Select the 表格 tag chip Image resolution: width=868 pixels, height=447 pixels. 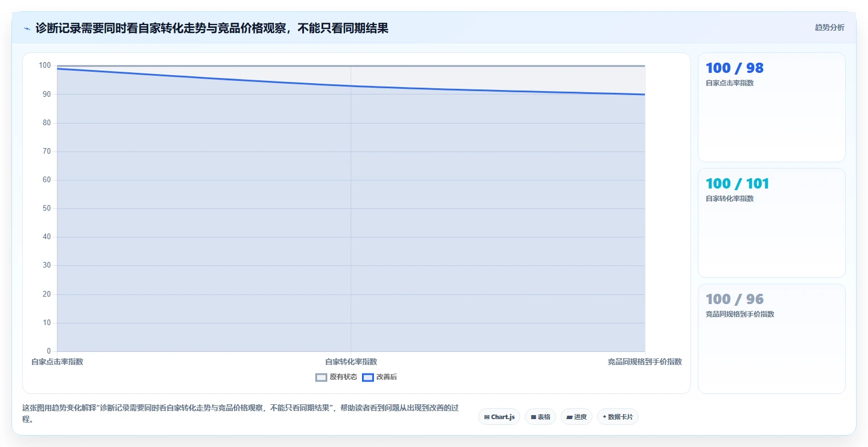click(540, 417)
